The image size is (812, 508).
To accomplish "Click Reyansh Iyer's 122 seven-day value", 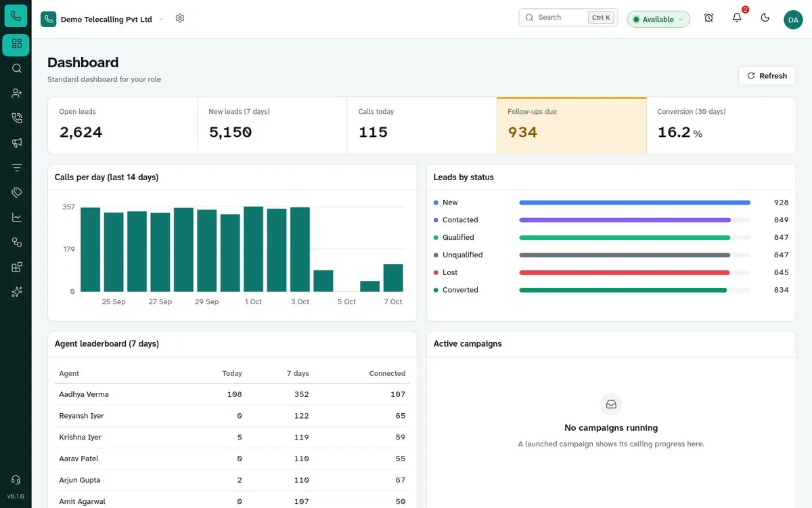I will [301, 416].
